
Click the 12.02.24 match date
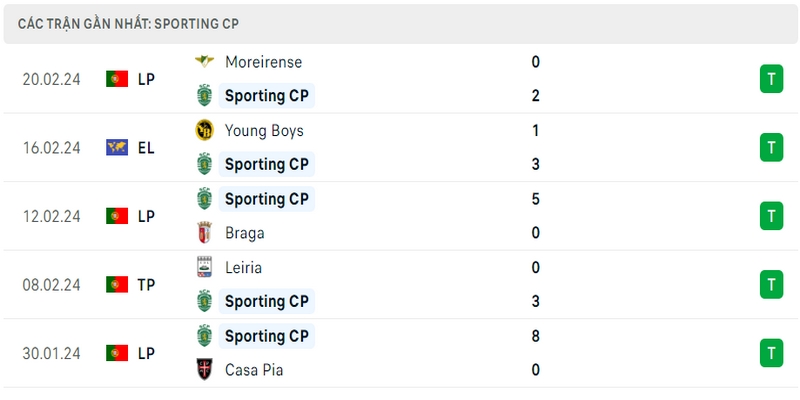click(52, 216)
